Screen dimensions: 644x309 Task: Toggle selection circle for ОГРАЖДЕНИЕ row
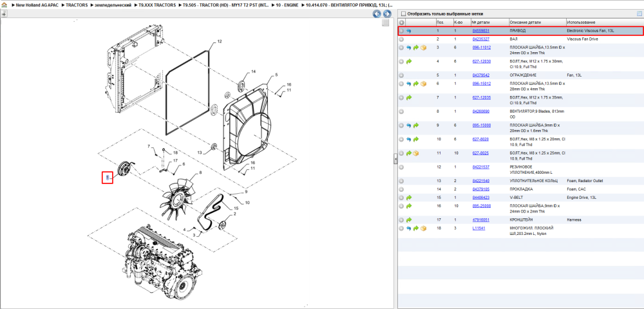pyautogui.click(x=401, y=75)
